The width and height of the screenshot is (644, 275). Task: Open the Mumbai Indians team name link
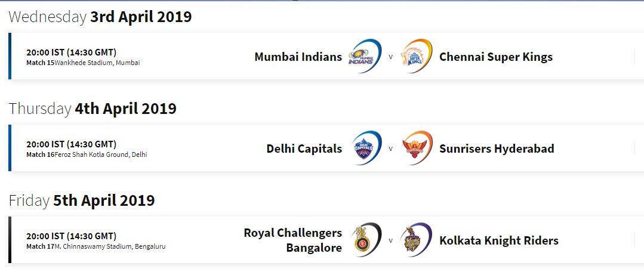(298, 57)
